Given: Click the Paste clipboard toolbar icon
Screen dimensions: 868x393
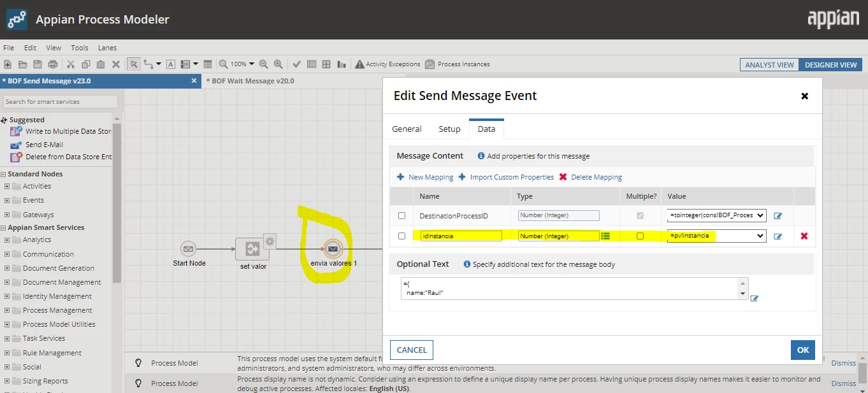Looking at the screenshot, I should [x=101, y=64].
